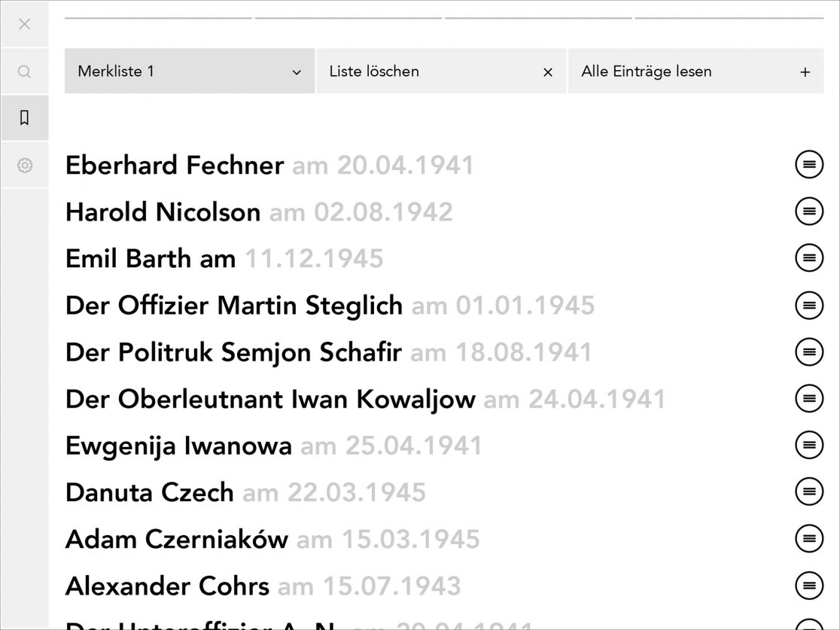The image size is (840, 630).
Task: Click entry menu icon for Alexander Cohrs
Action: tap(809, 586)
